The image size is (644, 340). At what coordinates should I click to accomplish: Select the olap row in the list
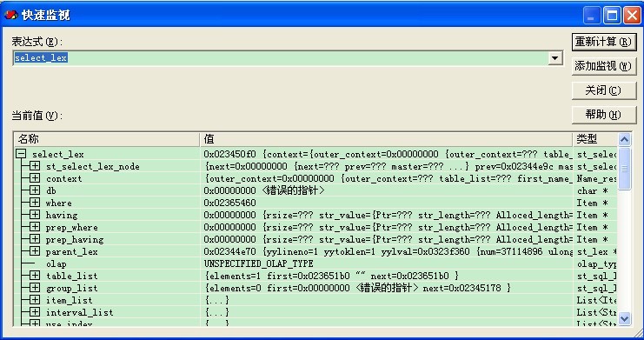click(315, 263)
